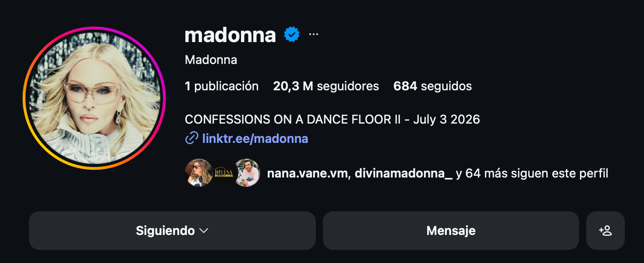Screen dimensions: 644x263
Task: Click the Divina Madonna follower avatar
Action: point(223,173)
